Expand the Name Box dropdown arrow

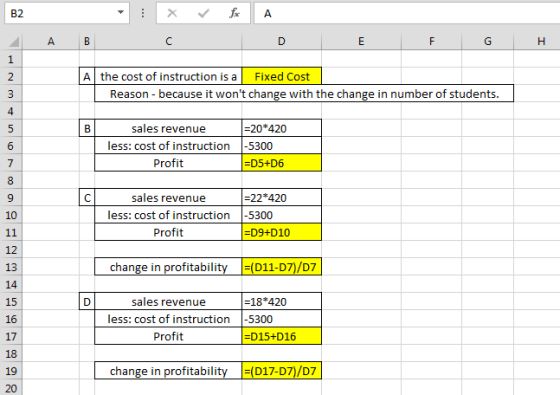[x=121, y=13]
